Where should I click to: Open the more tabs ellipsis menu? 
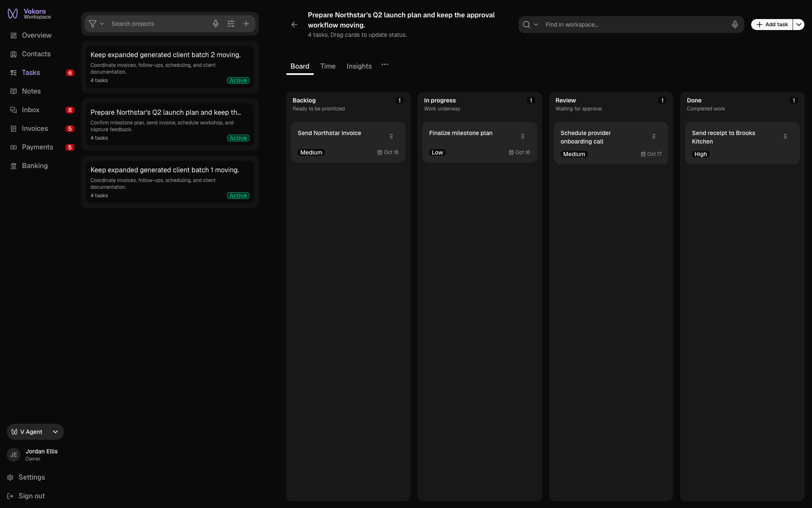tap(385, 65)
